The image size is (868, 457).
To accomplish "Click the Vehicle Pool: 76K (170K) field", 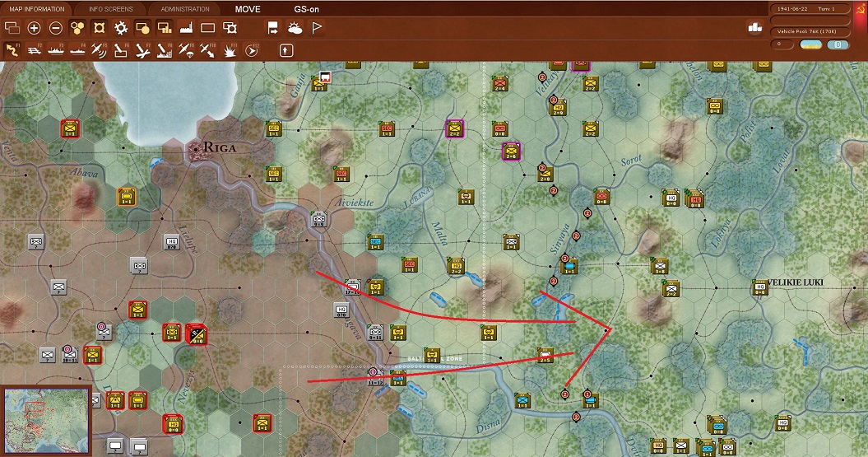I will pyautogui.click(x=810, y=31).
